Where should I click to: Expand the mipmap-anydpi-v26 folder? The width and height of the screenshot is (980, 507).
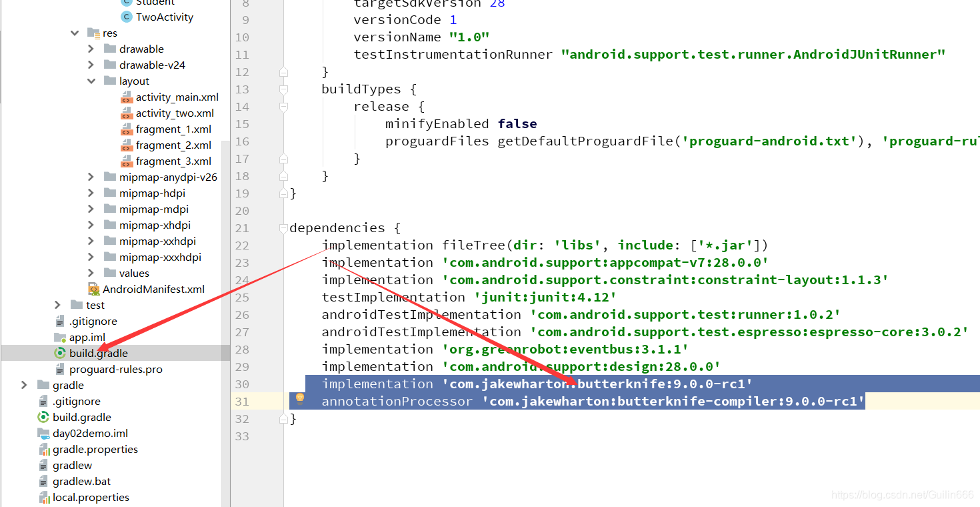click(x=91, y=177)
